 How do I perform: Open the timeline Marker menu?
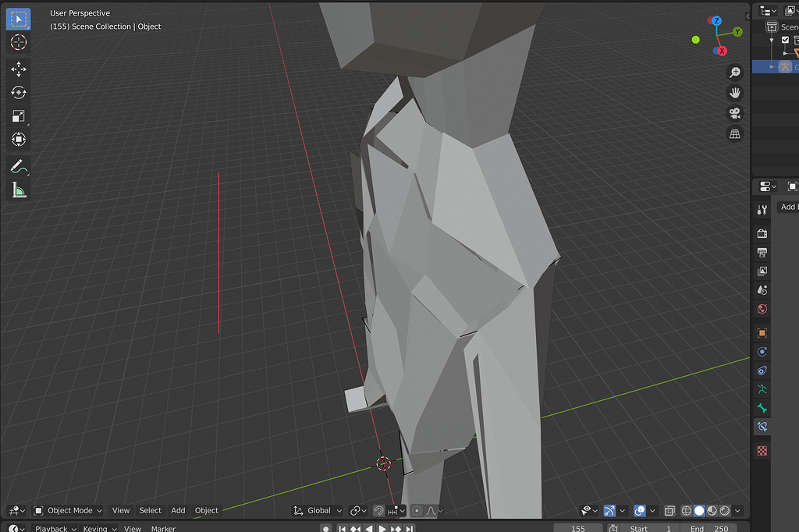click(163, 528)
